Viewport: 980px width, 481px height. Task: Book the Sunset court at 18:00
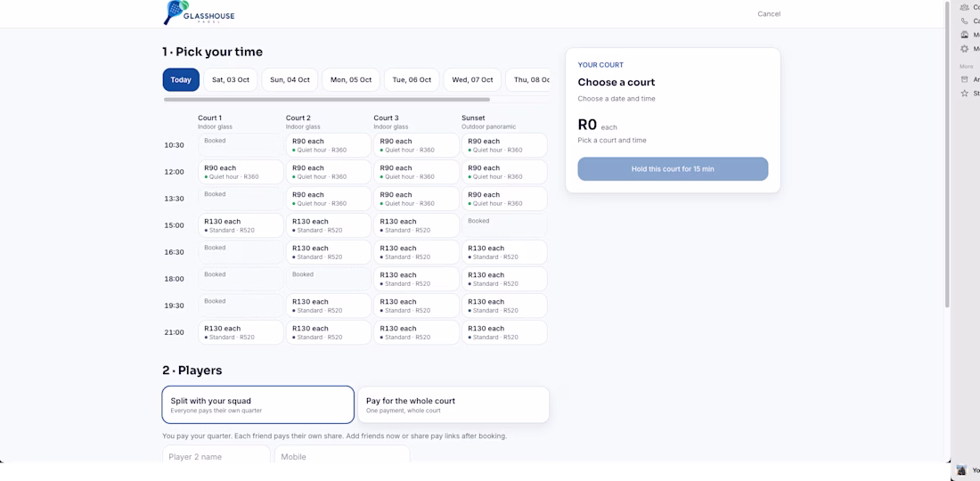click(504, 279)
